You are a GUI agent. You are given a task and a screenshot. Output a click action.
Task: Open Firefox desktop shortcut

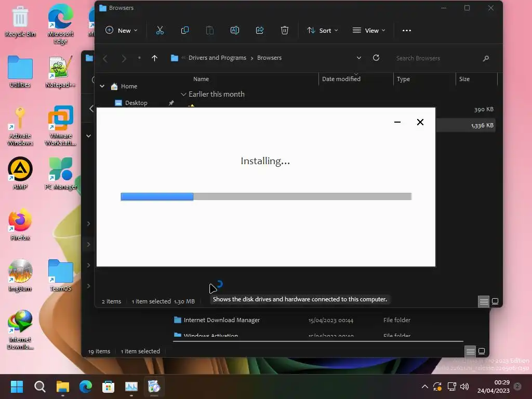tap(20, 224)
